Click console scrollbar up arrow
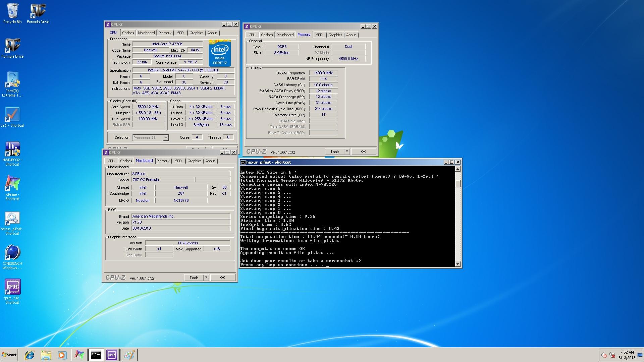Viewport: 644px width, 362px height. click(x=458, y=169)
